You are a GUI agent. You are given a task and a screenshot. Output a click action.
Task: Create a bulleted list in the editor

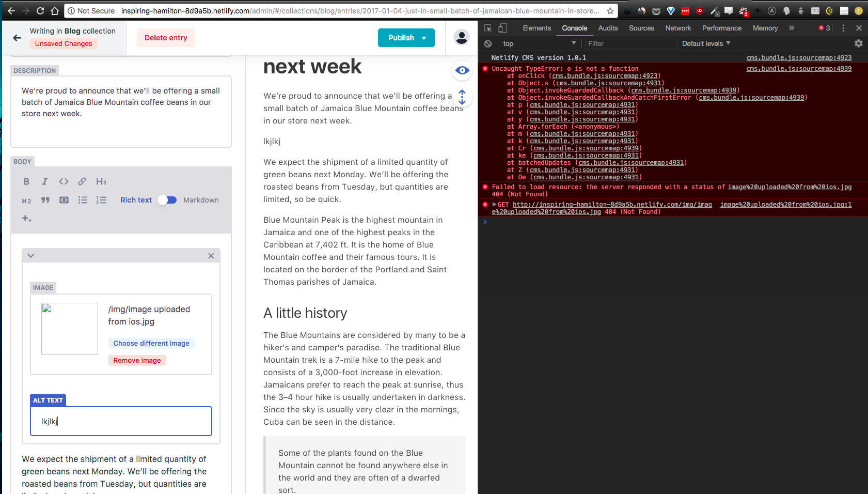[x=83, y=200]
